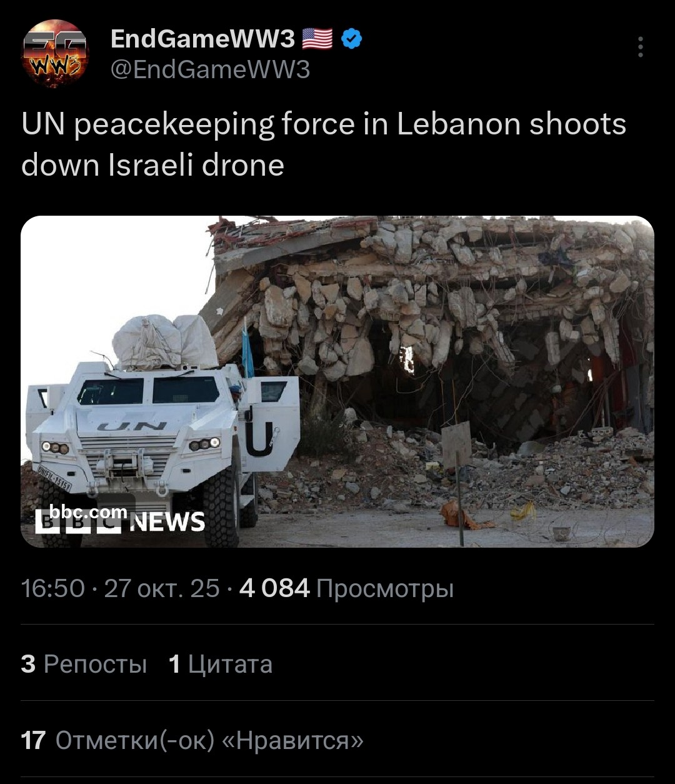The image size is (675, 784).
Task: Click the EndGameWW3 display name
Action: pyautogui.click(x=202, y=39)
